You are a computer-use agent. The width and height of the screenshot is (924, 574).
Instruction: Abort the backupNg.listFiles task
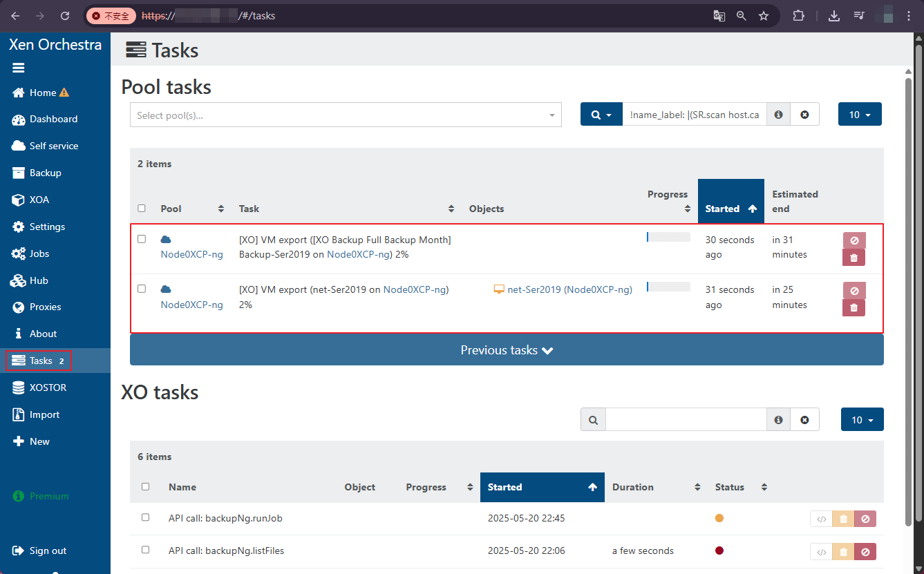click(x=865, y=551)
